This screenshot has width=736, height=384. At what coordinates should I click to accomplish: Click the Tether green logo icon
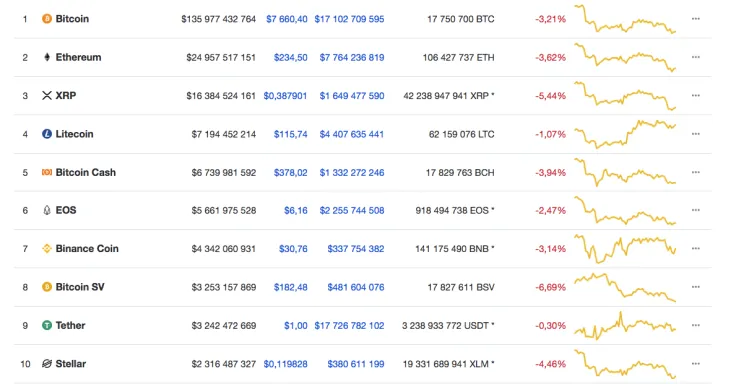[x=47, y=325]
